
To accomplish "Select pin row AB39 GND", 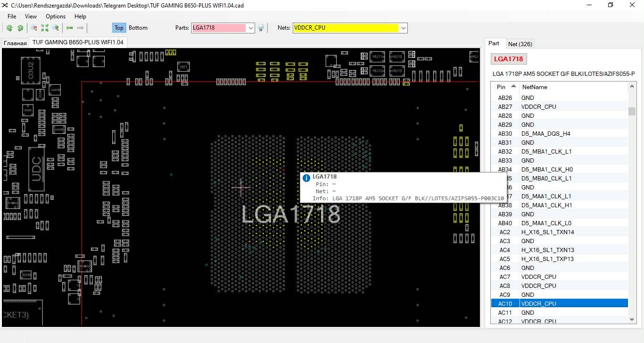I will click(560, 214).
